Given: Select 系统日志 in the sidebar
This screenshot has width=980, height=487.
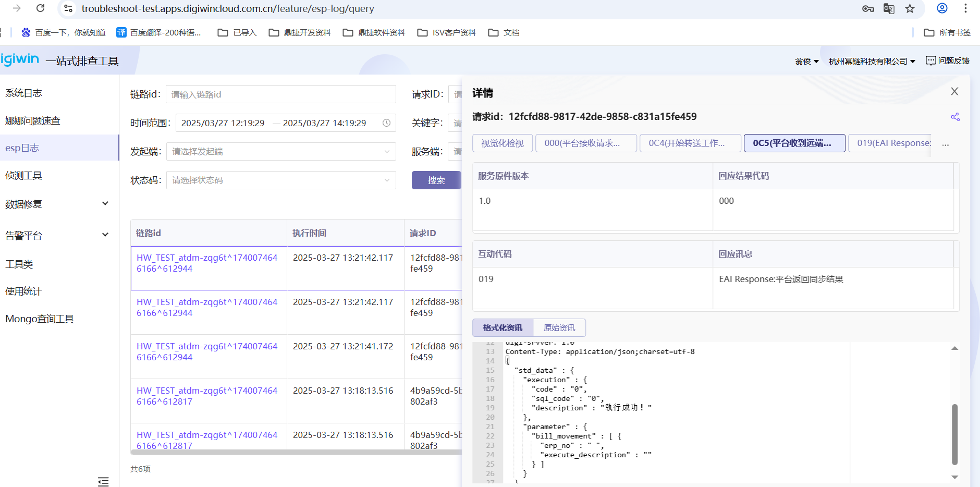Looking at the screenshot, I should pos(59,93).
